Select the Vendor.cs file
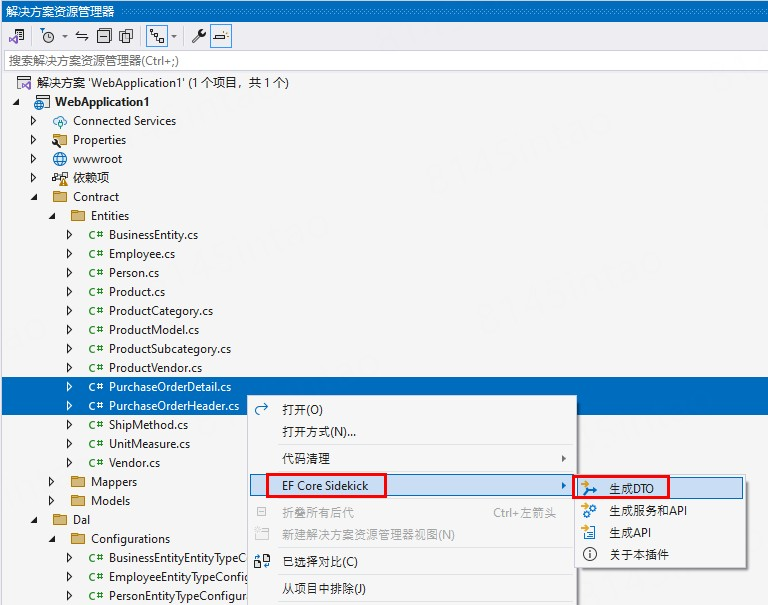 (x=134, y=463)
